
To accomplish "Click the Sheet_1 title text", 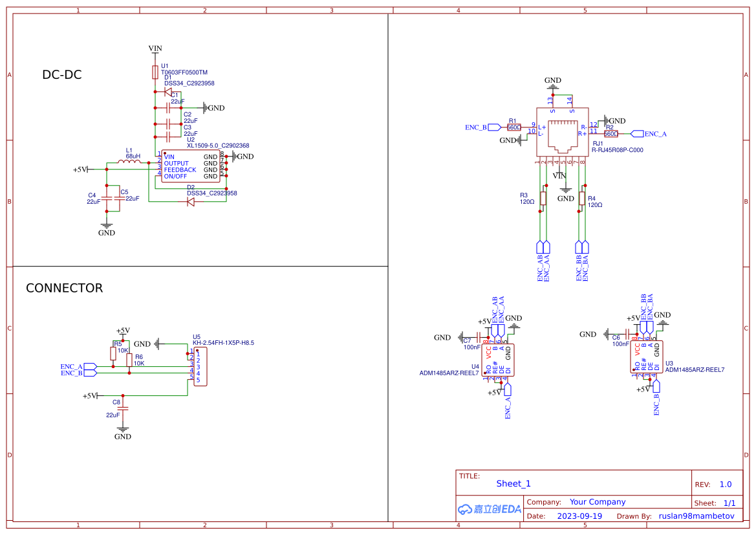I will 513,483.
